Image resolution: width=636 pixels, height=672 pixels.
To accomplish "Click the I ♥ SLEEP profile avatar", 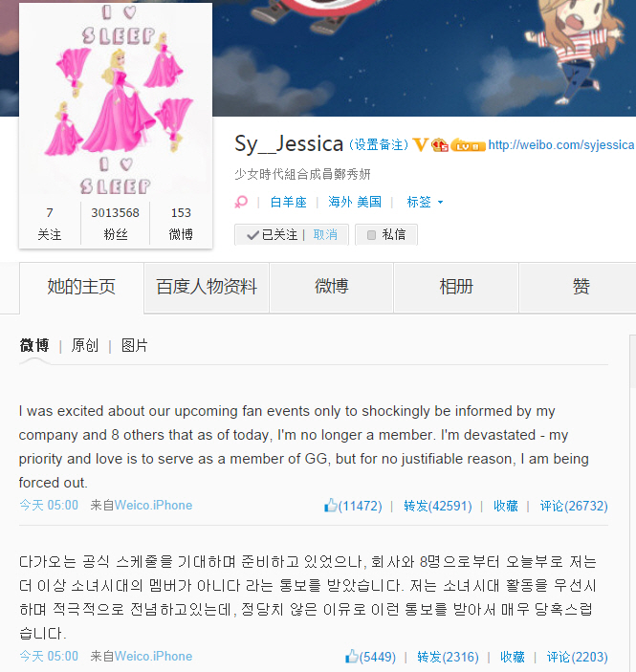I will point(116,100).
